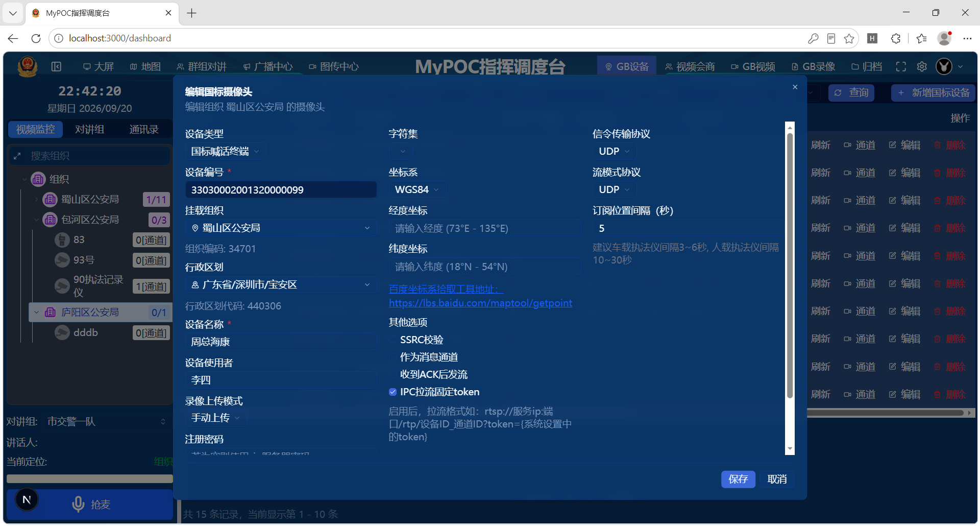Viewport: 980px width, 526px height.
Task: Open the 地图 menu item
Action: pyautogui.click(x=145, y=66)
